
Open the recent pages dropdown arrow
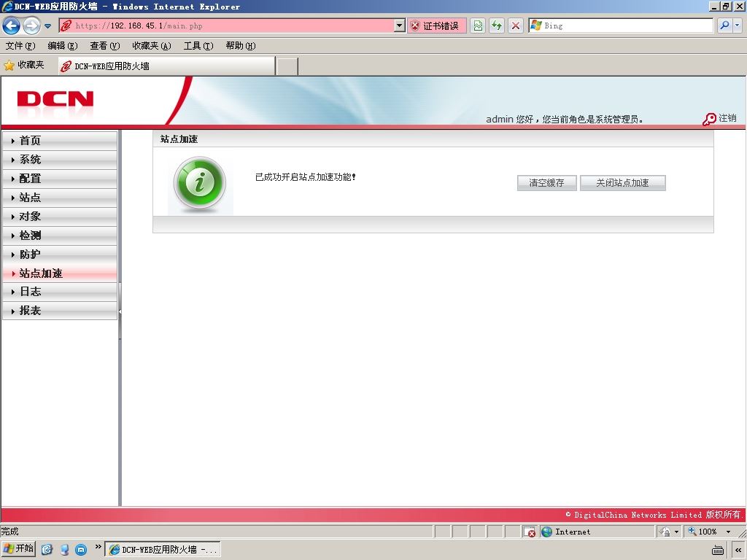point(47,26)
